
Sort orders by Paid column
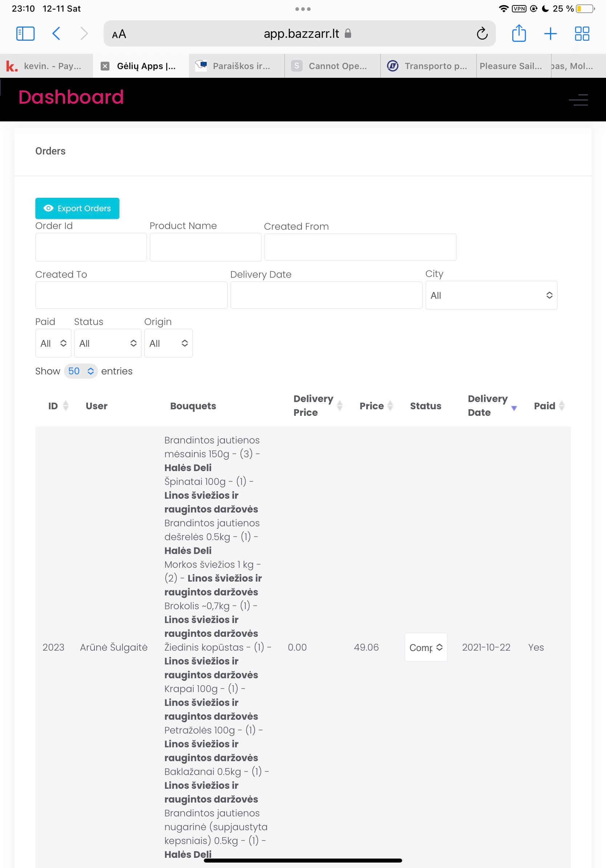point(549,406)
